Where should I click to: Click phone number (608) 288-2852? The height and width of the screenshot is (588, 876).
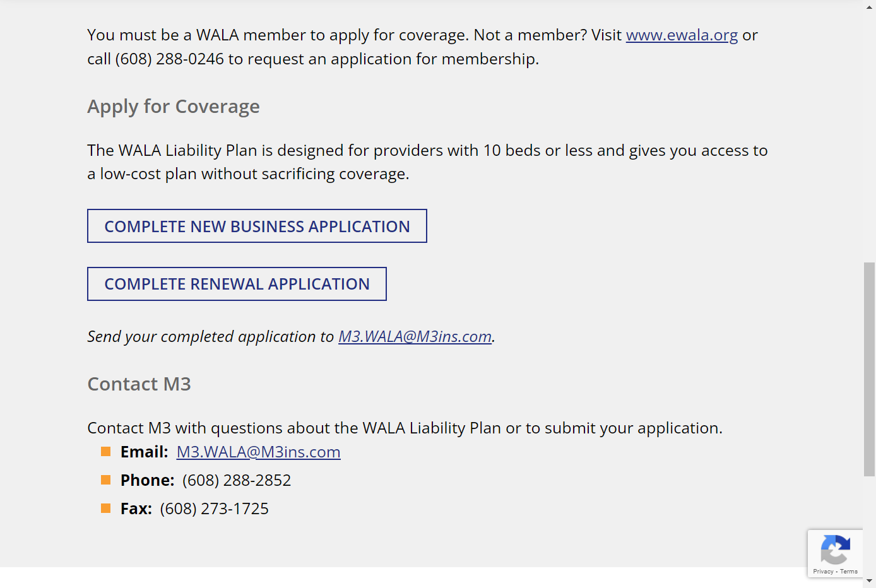(x=237, y=480)
